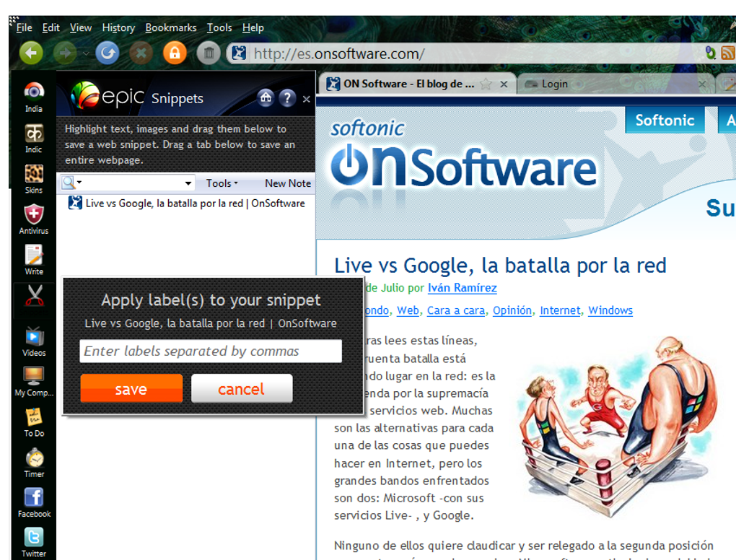Screen dimensions: 736x560
Task: Open the Cara a cara category link
Action: [456, 310]
